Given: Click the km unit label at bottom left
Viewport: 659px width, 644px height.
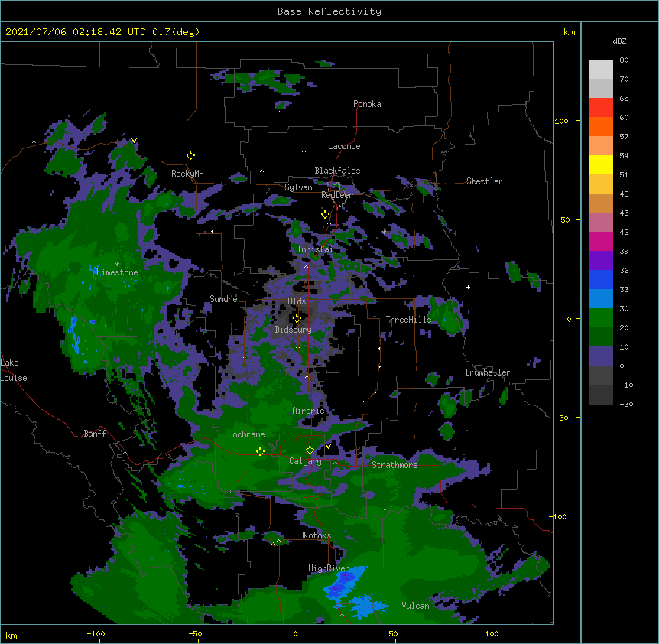Looking at the screenshot, I should coord(11,636).
